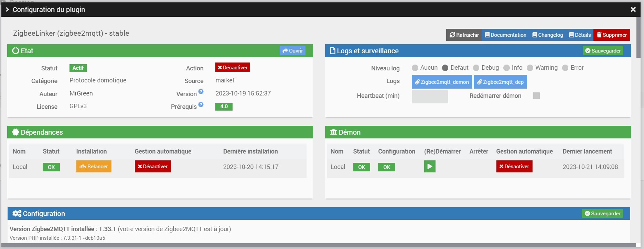644x249 pixels.
Task: Select the Info log level
Action: 506,68
